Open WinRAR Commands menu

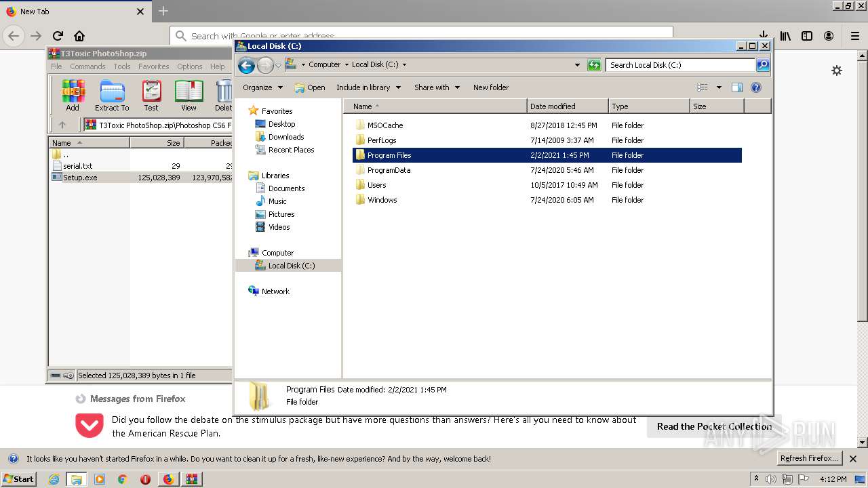point(87,66)
